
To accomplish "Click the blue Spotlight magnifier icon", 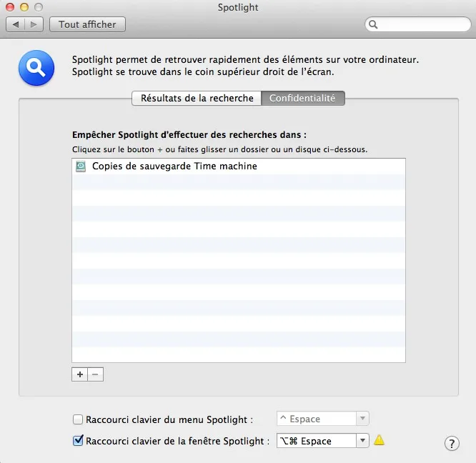I will point(36,68).
